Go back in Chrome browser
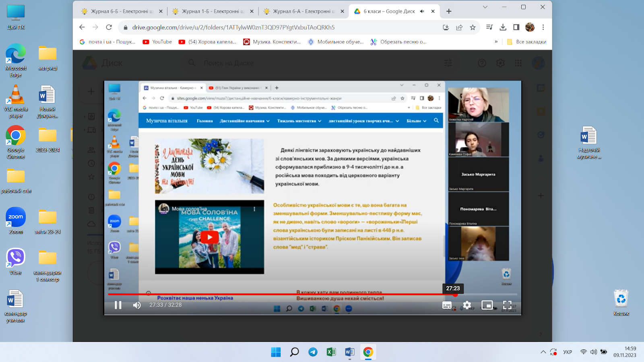Viewport: 644px width, 362px height. pos(82,27)
